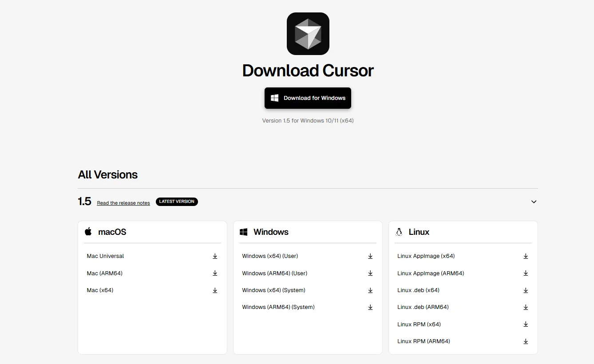Click the download icon for Windows (x64) (User)

(370, 256)
